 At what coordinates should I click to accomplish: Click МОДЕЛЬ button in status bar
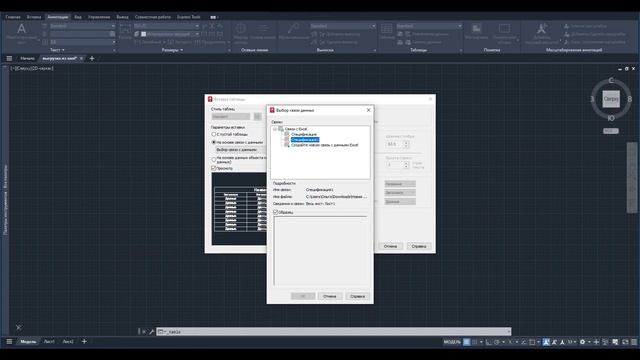coord(452,342)
